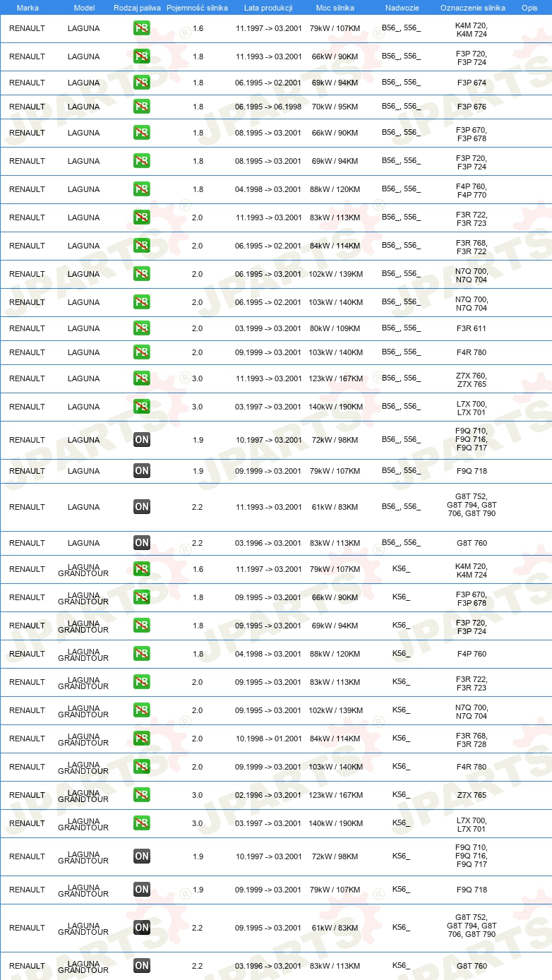
Task: Click petrol icon in the F3R 611 row
Action: pos(142,328)
